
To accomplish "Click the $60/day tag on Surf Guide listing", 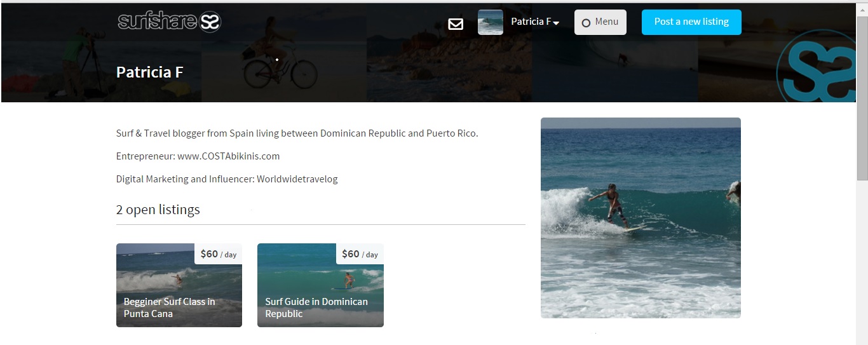I will click(x=360, y=254).
